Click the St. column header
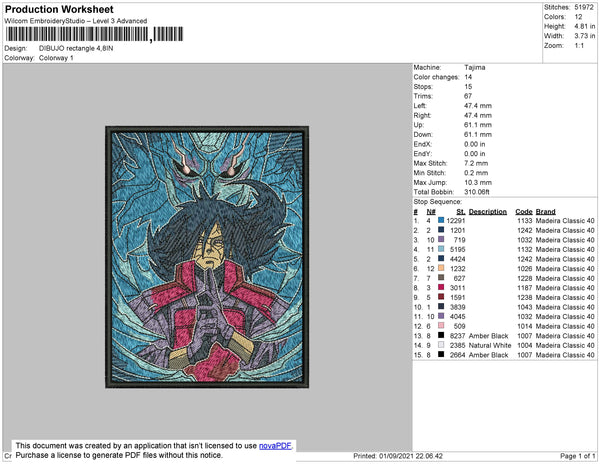Image resolution: width=600 pixels, height=464 pixels. coord(460,212)
